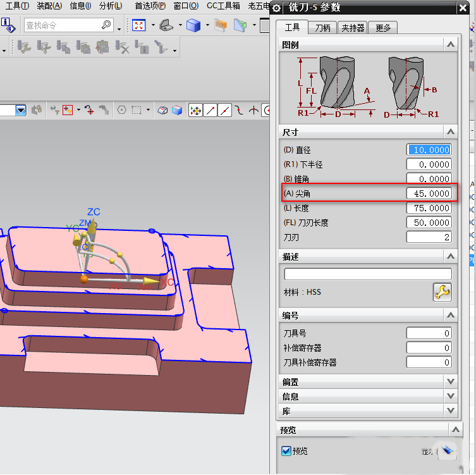The image size is (476, 475).
Task: Click the fit view icon in toolbar
Action: point(138,25)
